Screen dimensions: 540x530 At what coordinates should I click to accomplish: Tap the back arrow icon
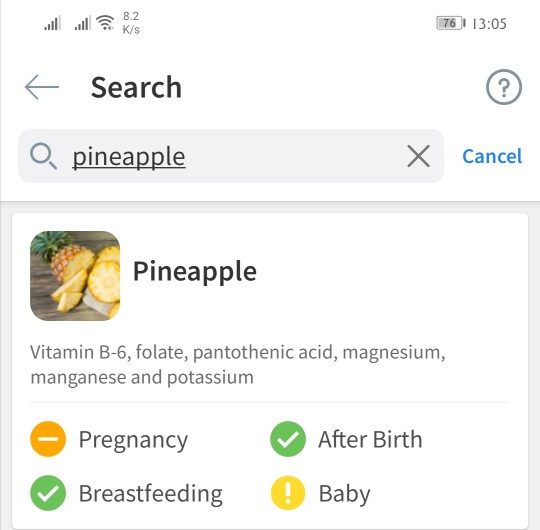42,87
